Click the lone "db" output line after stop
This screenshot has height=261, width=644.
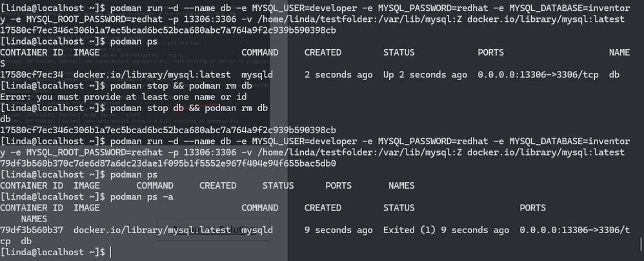click(x=5, y=119)
